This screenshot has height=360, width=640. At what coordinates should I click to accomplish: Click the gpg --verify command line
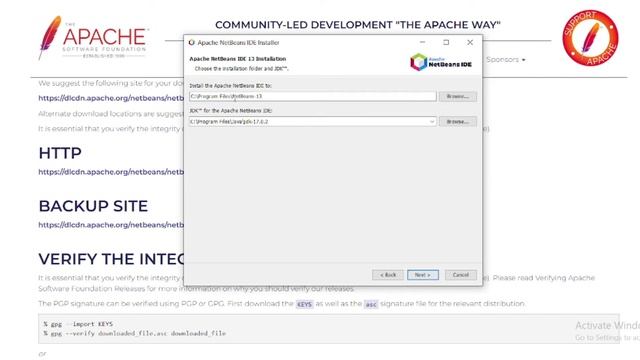[135, 333]
